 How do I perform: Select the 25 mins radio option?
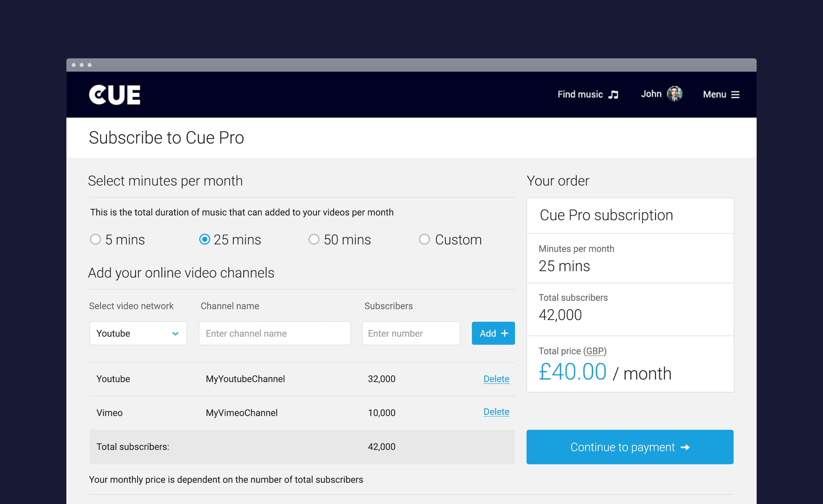pos(204,239)
